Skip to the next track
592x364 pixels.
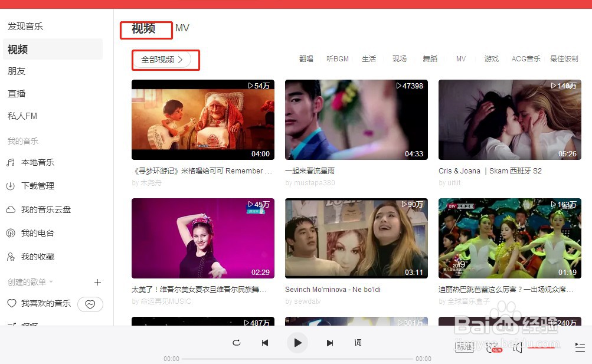[330, 343]
